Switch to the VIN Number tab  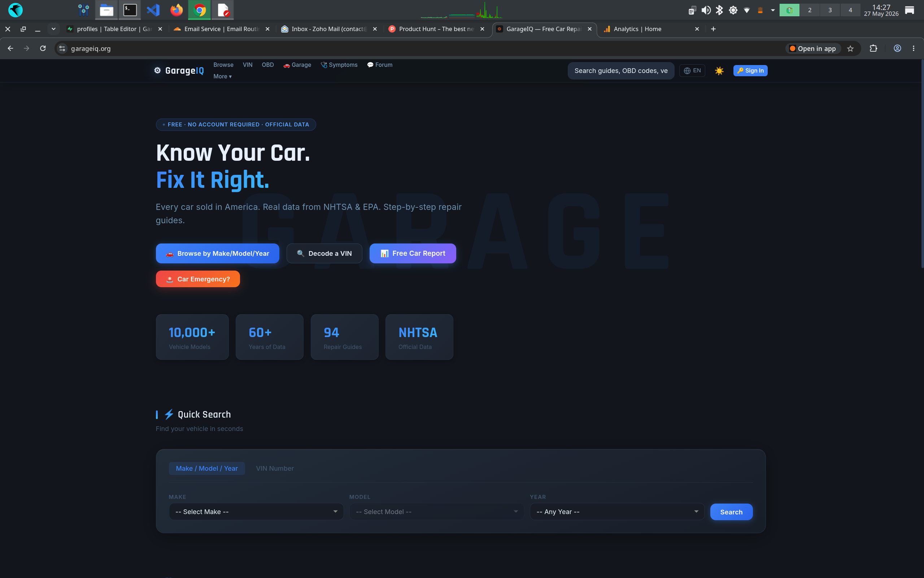click(x=275, y=468)
